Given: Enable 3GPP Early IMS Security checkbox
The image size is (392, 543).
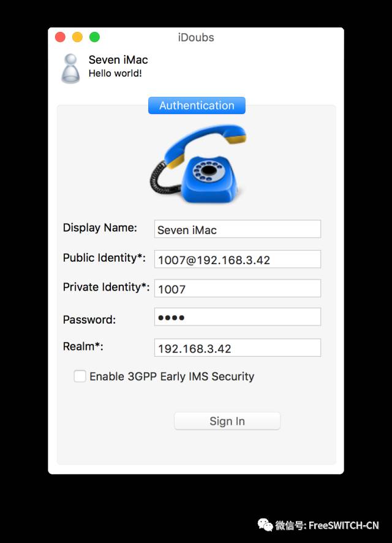Looking at the screenshot, I should 80,376.
